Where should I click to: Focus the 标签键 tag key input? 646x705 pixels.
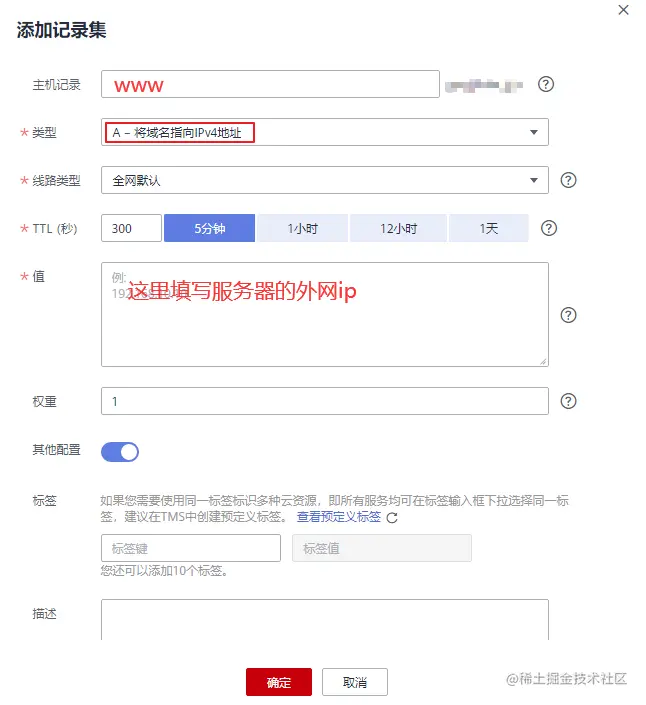pos(191,548)
